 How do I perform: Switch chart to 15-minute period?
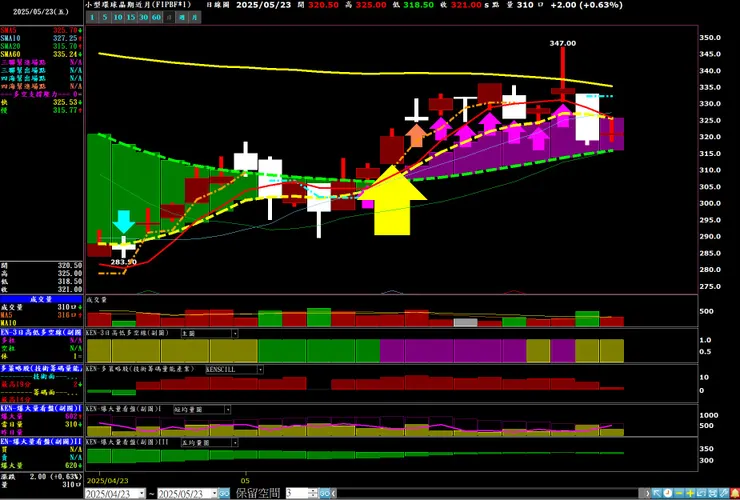click(x=131, y=17)
